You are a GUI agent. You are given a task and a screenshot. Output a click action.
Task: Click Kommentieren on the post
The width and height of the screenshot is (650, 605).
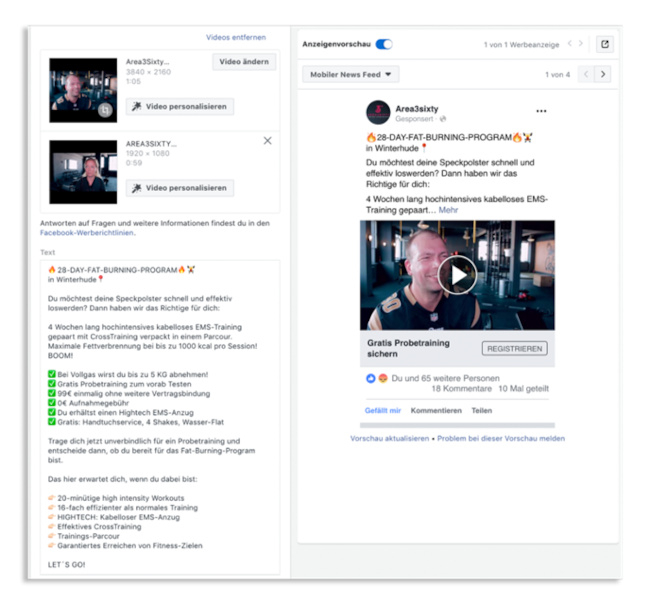[x=436, y=411]
